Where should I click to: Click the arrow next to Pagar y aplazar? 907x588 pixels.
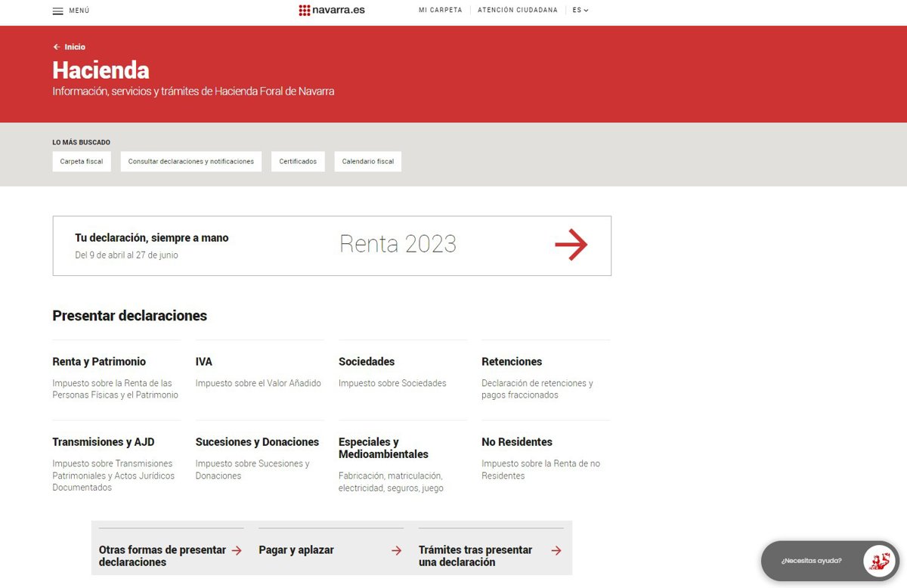point(396,551)
